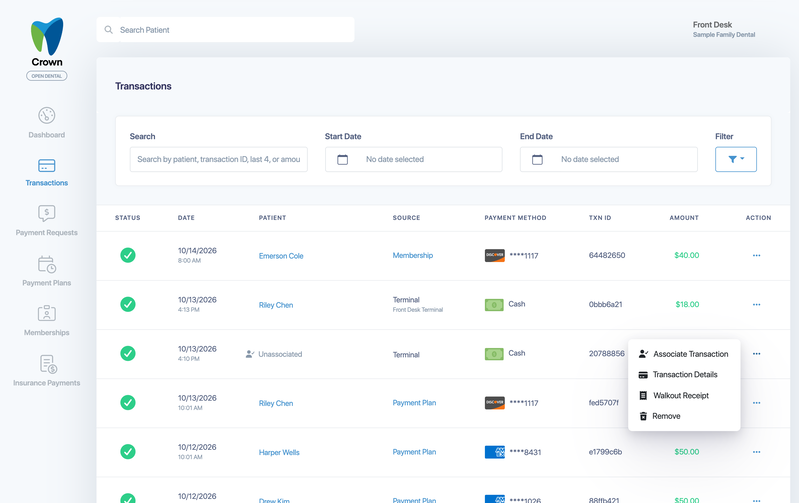
Task: Open the Dashboard sidebar icon
Action: (46, 116)
